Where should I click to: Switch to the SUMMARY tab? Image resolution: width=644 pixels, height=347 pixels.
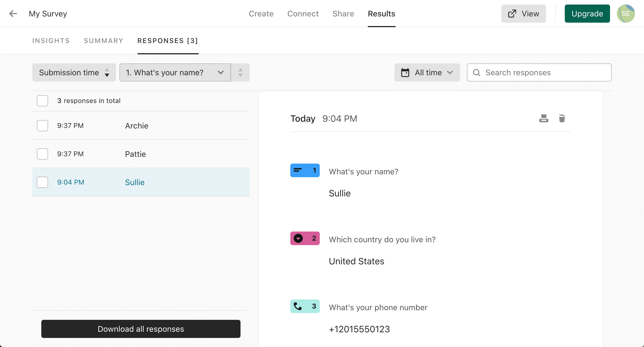click(103, 40)
